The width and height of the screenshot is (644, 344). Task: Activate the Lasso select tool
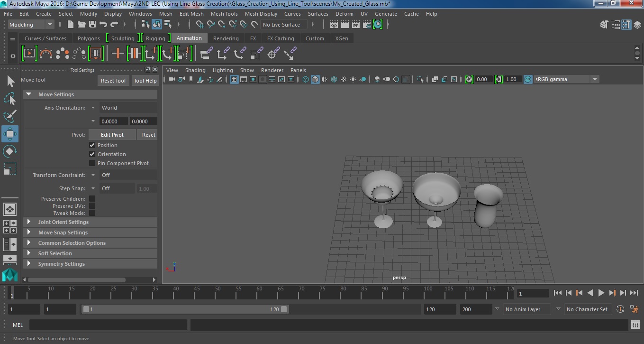pos(10,99)
